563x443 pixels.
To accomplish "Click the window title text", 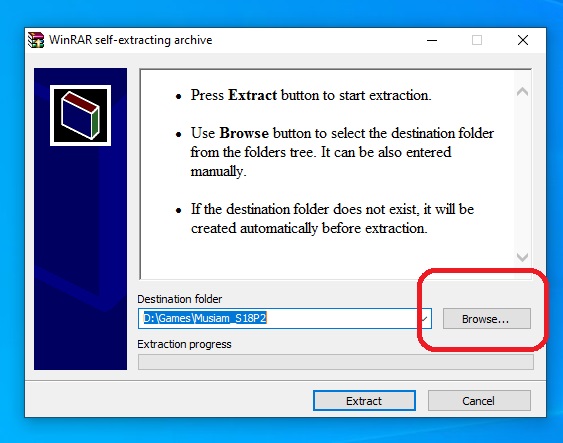I will [x=131, y=40].
